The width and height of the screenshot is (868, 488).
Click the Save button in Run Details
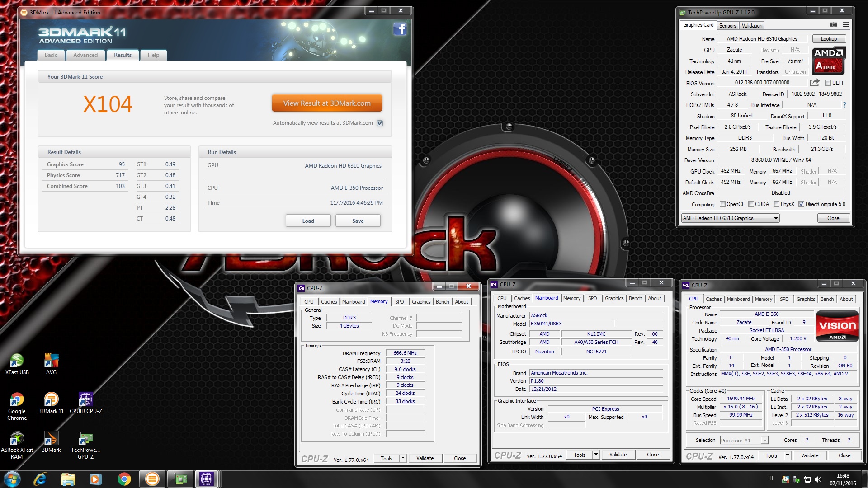(358, 221)
